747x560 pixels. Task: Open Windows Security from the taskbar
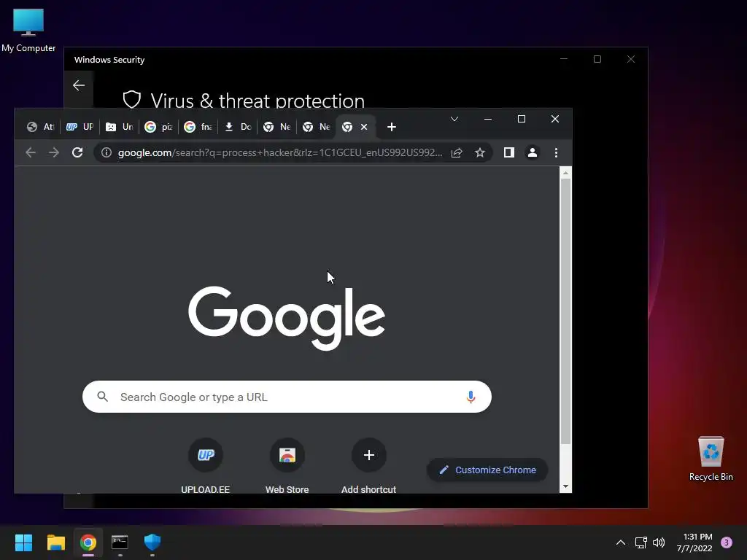[152, 542]
